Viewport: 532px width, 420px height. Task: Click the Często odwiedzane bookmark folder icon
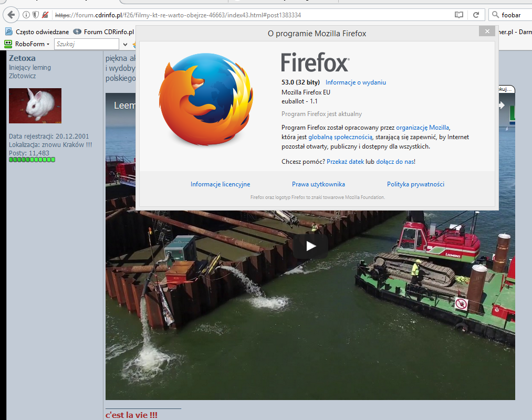[x=9, y=31]
